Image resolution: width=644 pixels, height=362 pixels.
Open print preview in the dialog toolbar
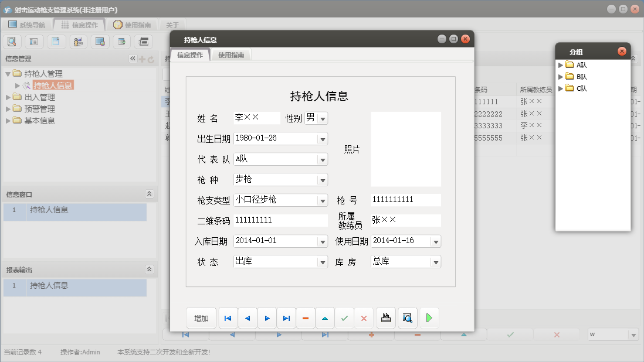click(x=408, y=317)
